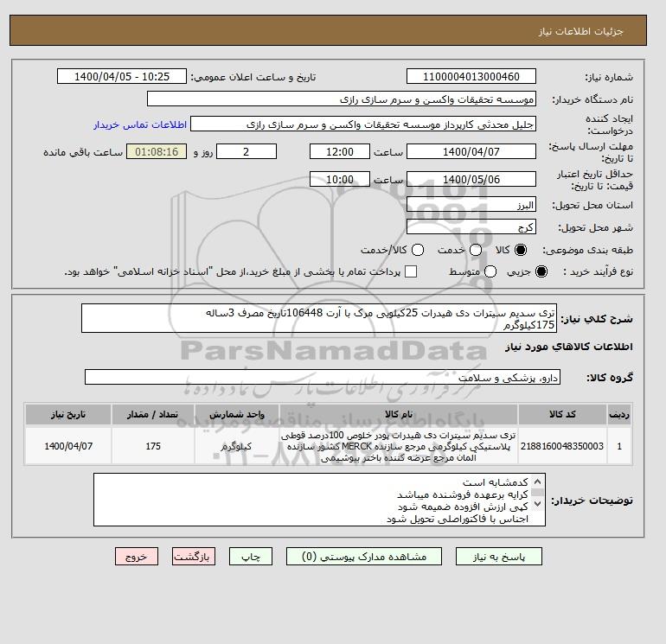Select the کالا/خدمت radio option
Image resolution: width=666 pixels, height=644 pixels.
point(418,250)
